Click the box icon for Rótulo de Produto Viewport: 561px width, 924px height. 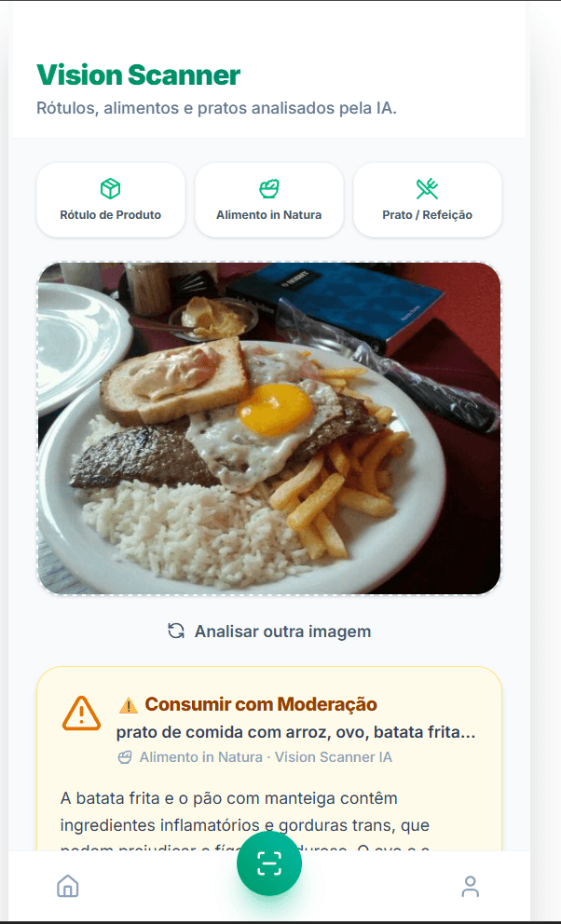pos(110,189)
